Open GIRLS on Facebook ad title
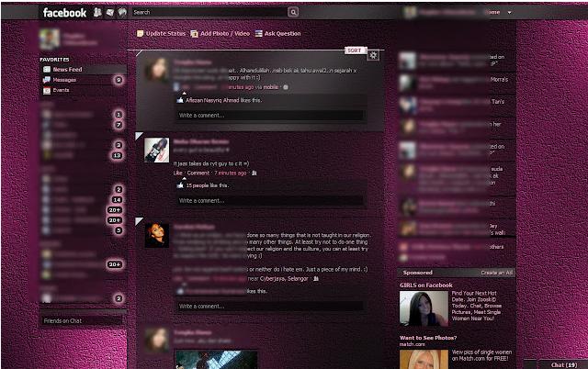Screen dimensions: 588x369 click(426, 285)
